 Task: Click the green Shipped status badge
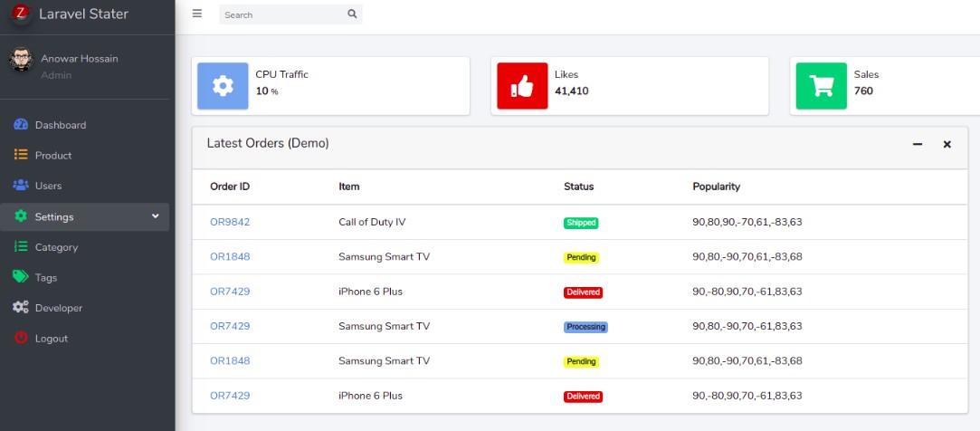[x=580, y=223]
